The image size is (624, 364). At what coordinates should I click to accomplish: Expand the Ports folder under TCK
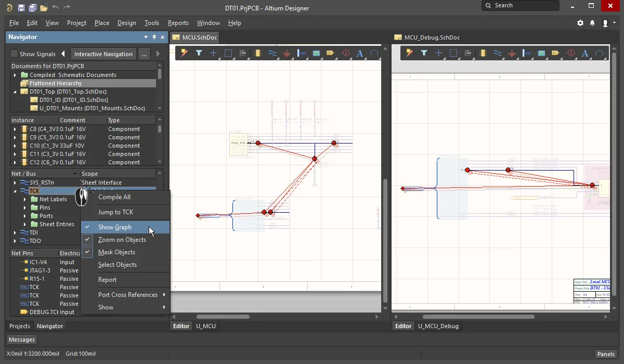pyautogui.click(x=25, y=216)
